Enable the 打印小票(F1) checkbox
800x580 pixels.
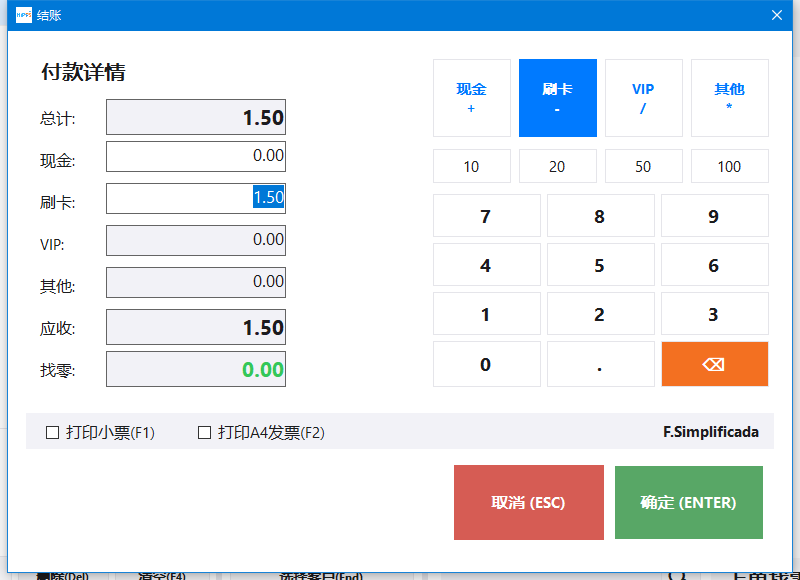pyautogui.click(x=53, y=433)
